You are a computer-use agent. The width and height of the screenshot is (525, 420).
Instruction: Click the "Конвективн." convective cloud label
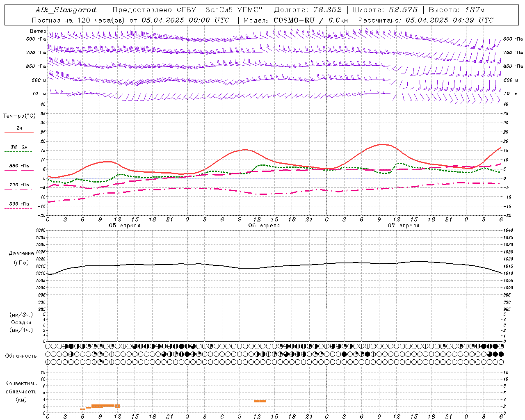(21, 383)
